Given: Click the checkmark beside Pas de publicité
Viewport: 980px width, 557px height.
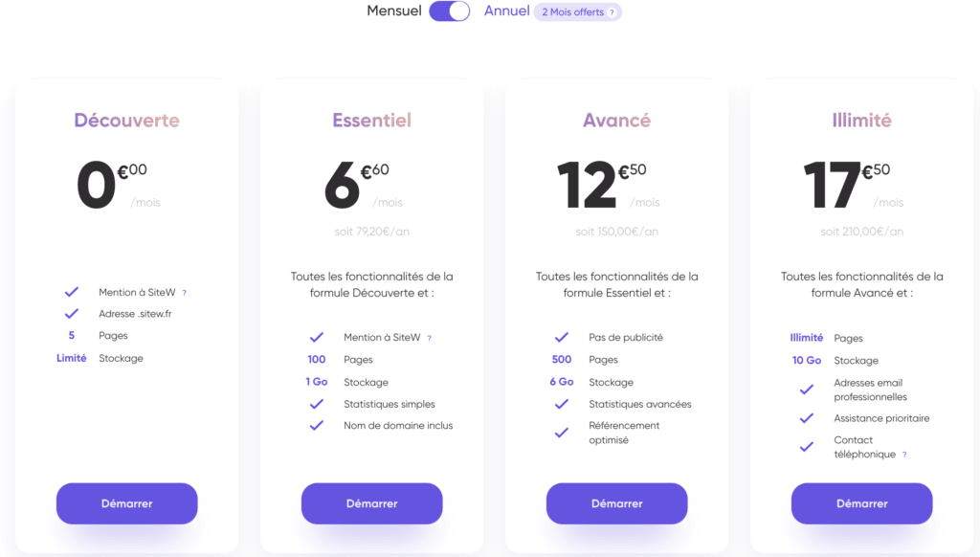Looking at the screenshot, I should click(562, 338).
